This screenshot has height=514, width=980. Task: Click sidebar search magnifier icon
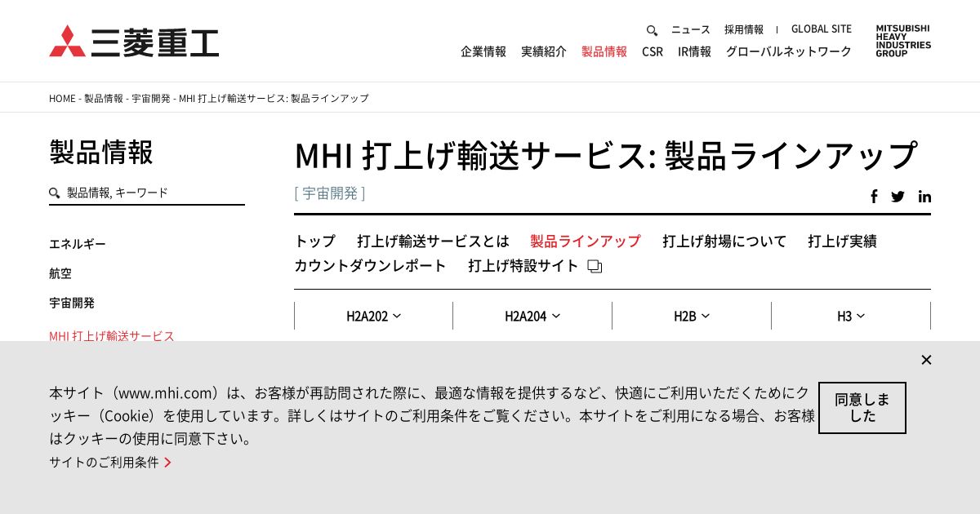[55, 193]
